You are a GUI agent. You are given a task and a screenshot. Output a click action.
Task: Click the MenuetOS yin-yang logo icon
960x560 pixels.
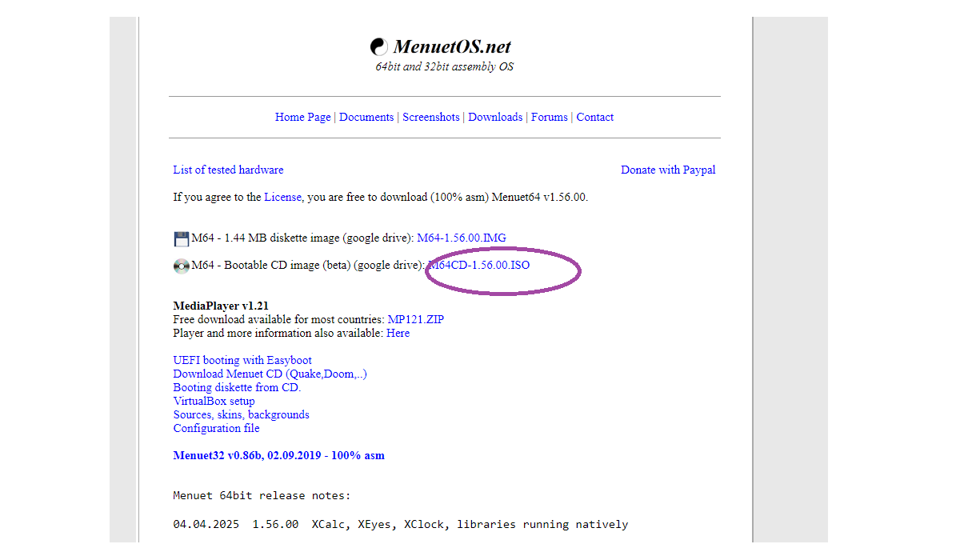(x=379, y=46)
